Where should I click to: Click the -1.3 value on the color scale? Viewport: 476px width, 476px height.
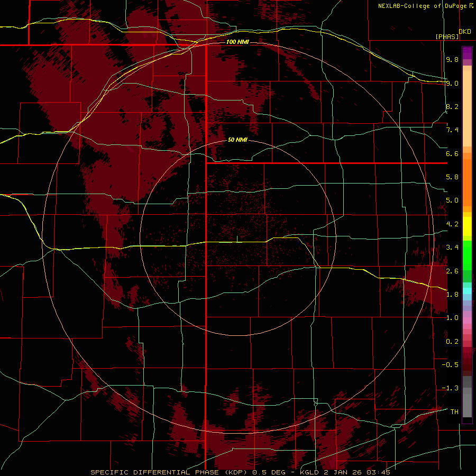[450, 388]
